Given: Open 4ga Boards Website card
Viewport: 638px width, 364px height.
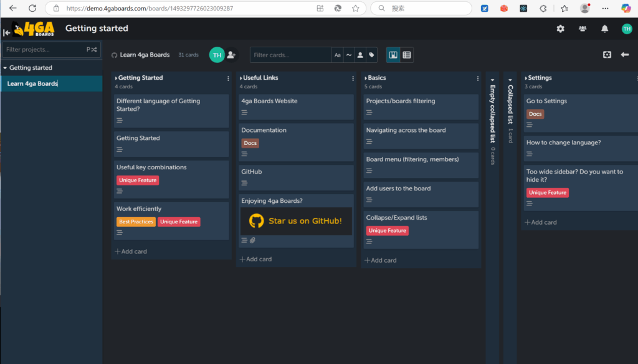Looking at the screenshot, I should point(296,107).
